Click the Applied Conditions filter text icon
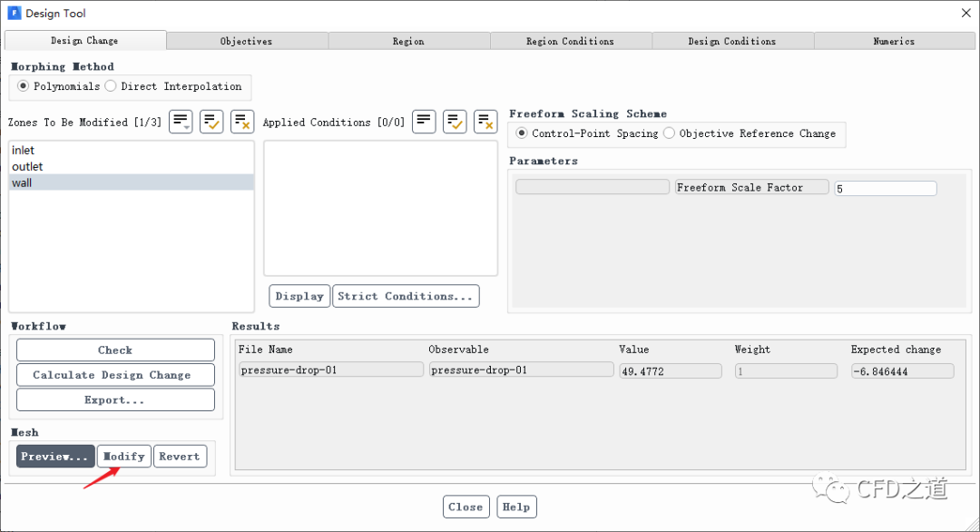980x532 pixels. pos(424,122)
